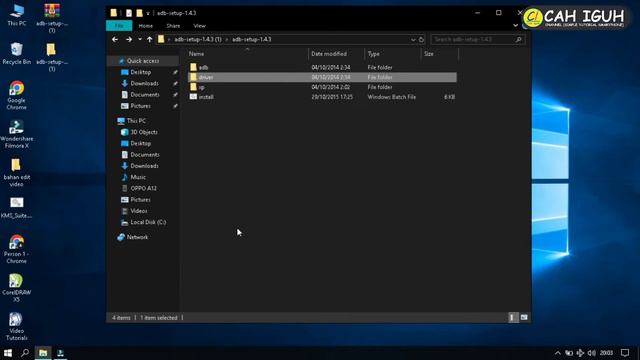Select This PC in navigation pane
Screen dimensions: 640x360
136,121
